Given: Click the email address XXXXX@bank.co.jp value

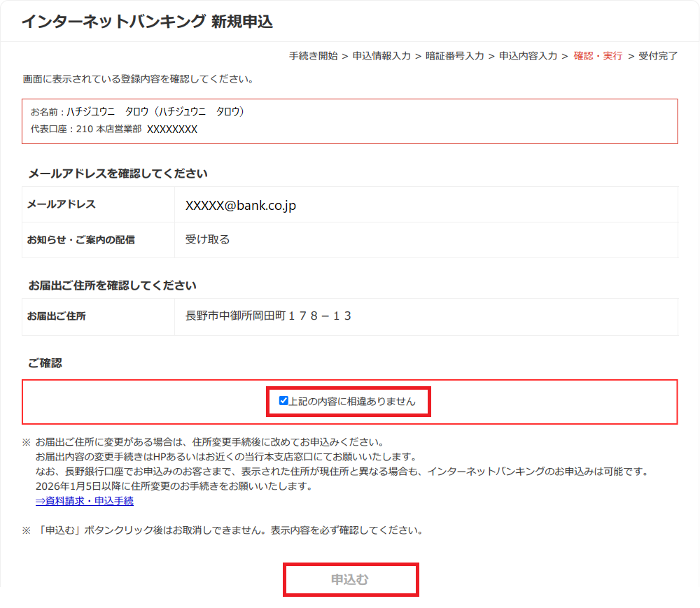Looking at the screenshot, I should point(240,206).
